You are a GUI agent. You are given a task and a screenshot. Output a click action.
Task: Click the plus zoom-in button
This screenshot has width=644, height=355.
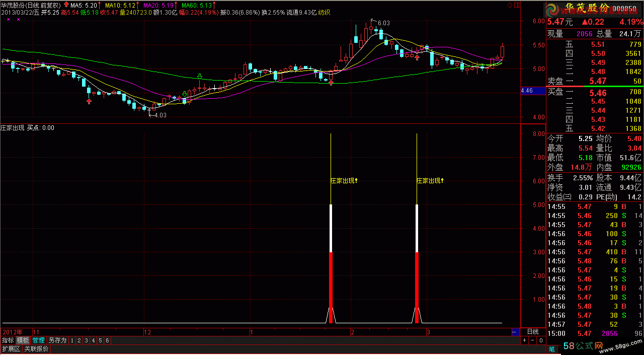coord(524,341)
